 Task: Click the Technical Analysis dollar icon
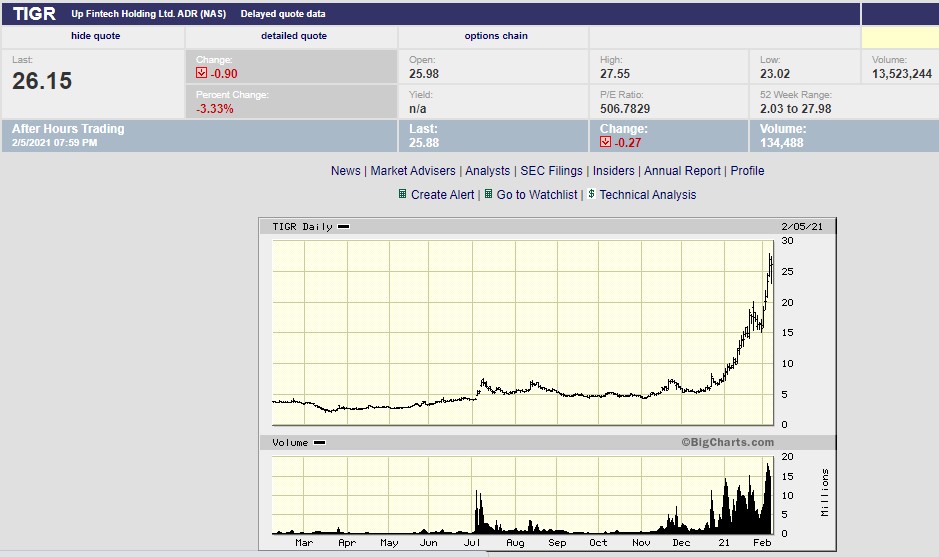coord(591,194)
